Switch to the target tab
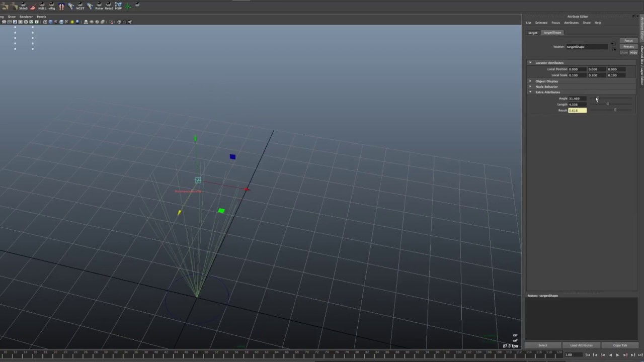644x362 pixels. point(532,33)
